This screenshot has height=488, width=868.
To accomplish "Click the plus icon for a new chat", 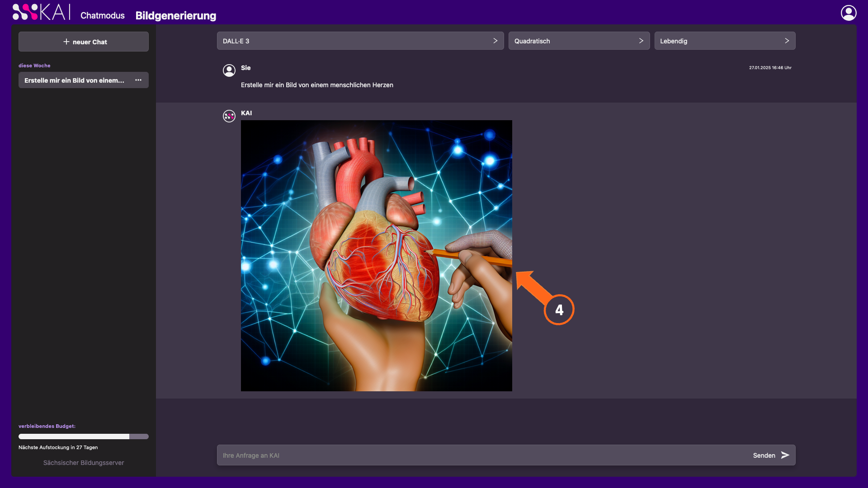I will pyautogui.click(x=66, y=42).
